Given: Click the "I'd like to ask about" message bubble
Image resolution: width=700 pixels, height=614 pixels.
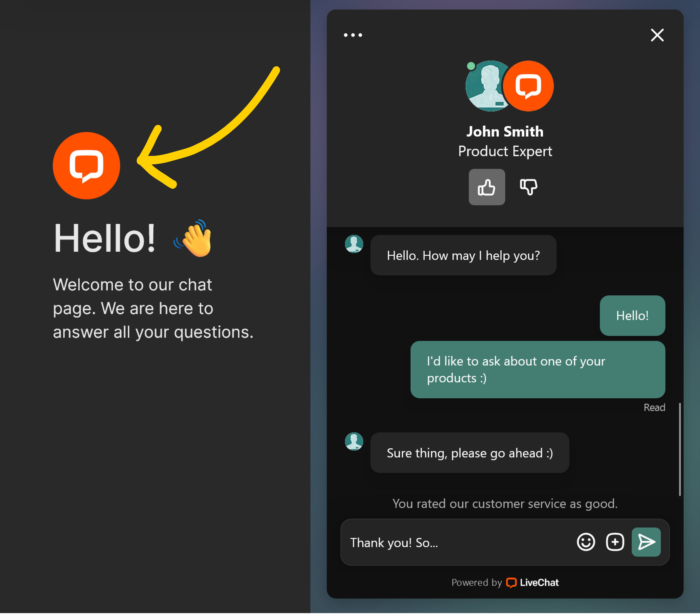Looking at the screenshot, I should (x=538, y=369).
